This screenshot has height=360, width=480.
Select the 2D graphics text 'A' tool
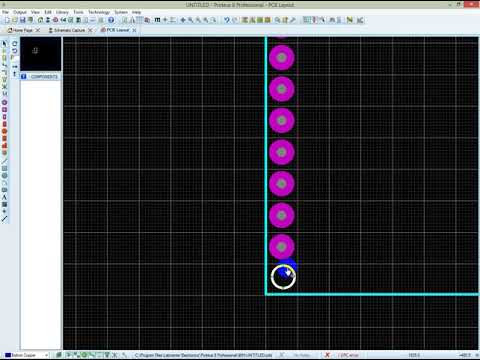[x=5, y=197]
